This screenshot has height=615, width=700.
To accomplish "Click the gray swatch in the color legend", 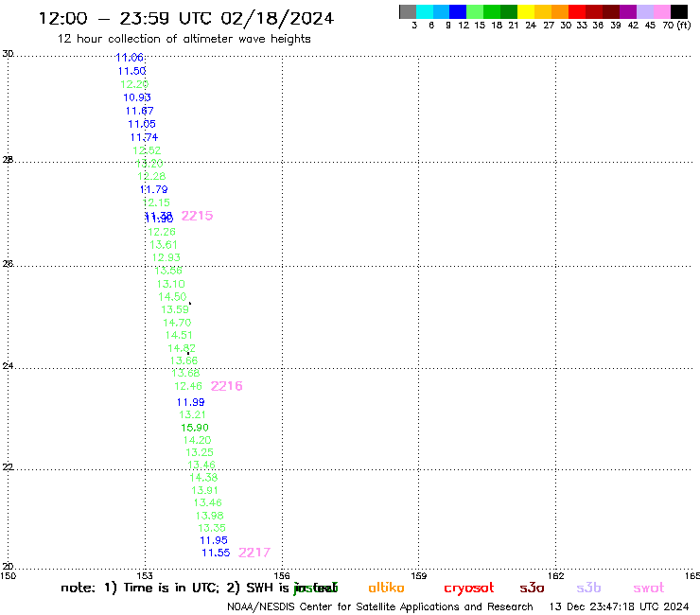I will [x=408, y=11].
